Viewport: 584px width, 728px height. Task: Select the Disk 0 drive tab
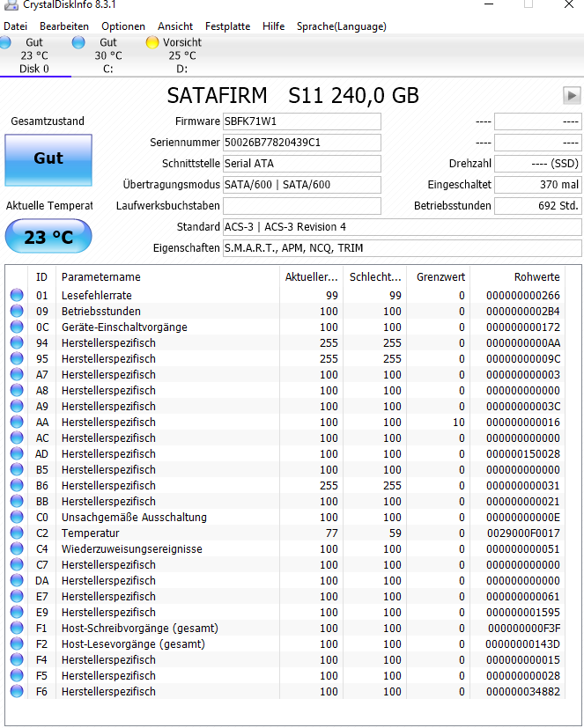[34, 55]
